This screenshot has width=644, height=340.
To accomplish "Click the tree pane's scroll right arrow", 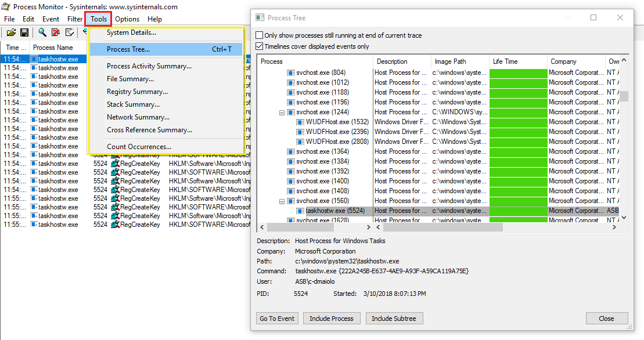I will (368, 227).
